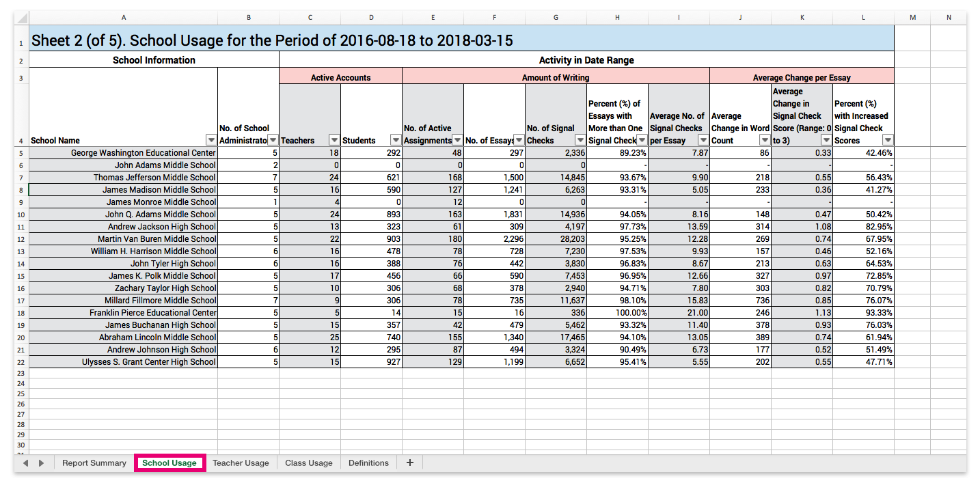Viewport: 980px width, 483px height.
Task: Select the 'Millard Fillmore Middle School' cell
Action: [124, 301]
